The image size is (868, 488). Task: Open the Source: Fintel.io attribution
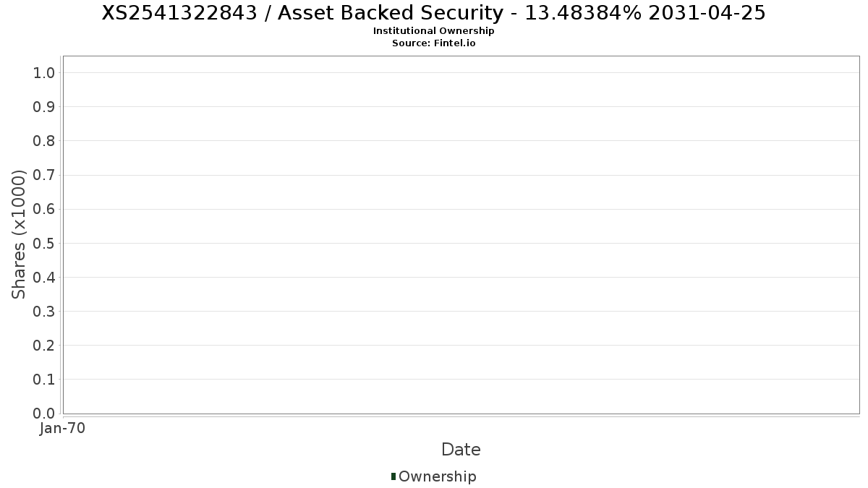(x=433, y=43)
